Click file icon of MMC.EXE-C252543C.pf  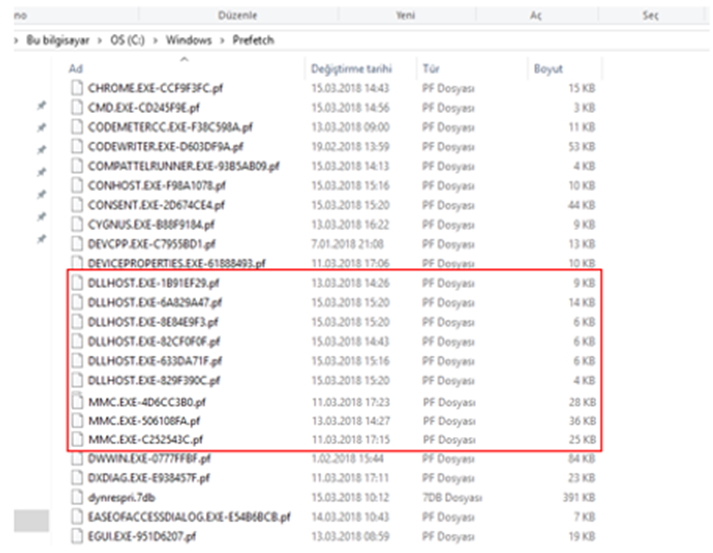[x=78, y=439]
